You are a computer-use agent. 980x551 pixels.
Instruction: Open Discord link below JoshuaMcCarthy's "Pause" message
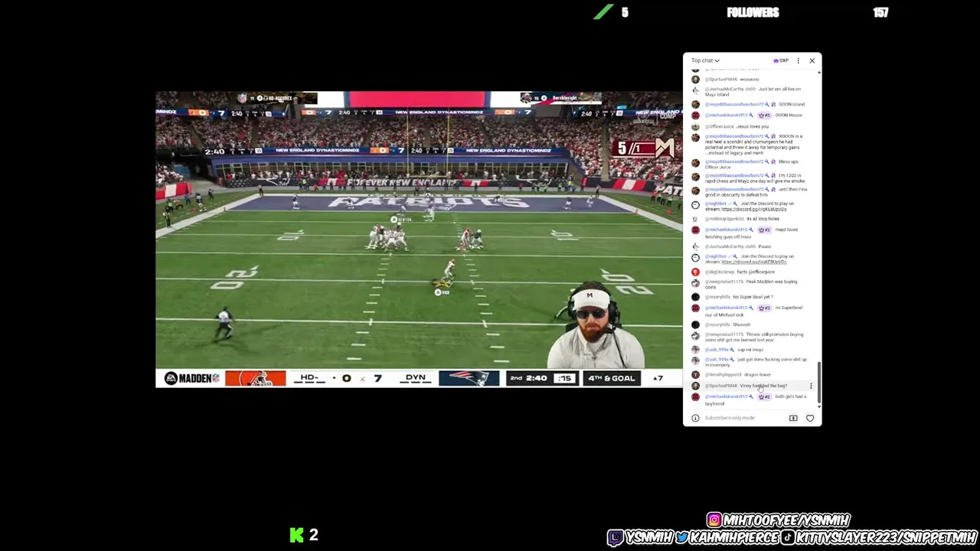753,262
